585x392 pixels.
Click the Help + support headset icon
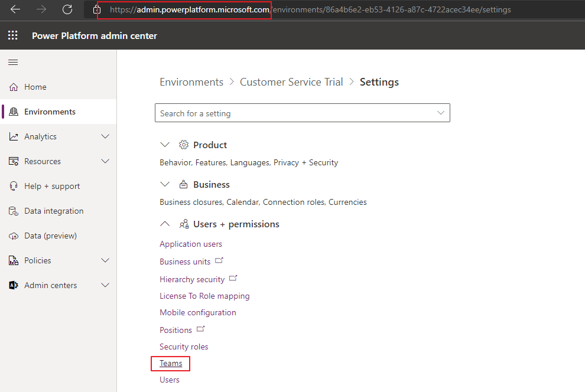pos(14,186)
